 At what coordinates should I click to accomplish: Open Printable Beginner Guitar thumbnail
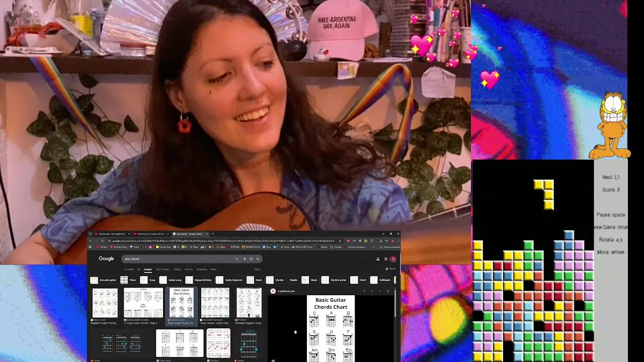[249, 303]
